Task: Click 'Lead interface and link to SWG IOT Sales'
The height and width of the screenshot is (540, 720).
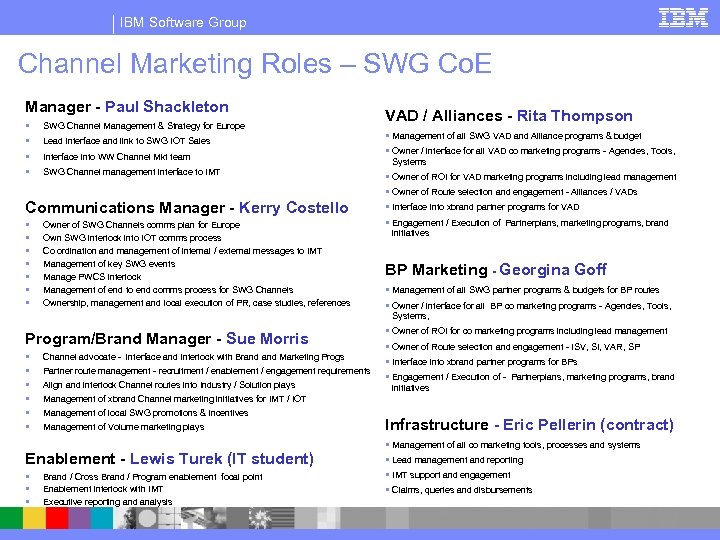Action: coord(127,141)
